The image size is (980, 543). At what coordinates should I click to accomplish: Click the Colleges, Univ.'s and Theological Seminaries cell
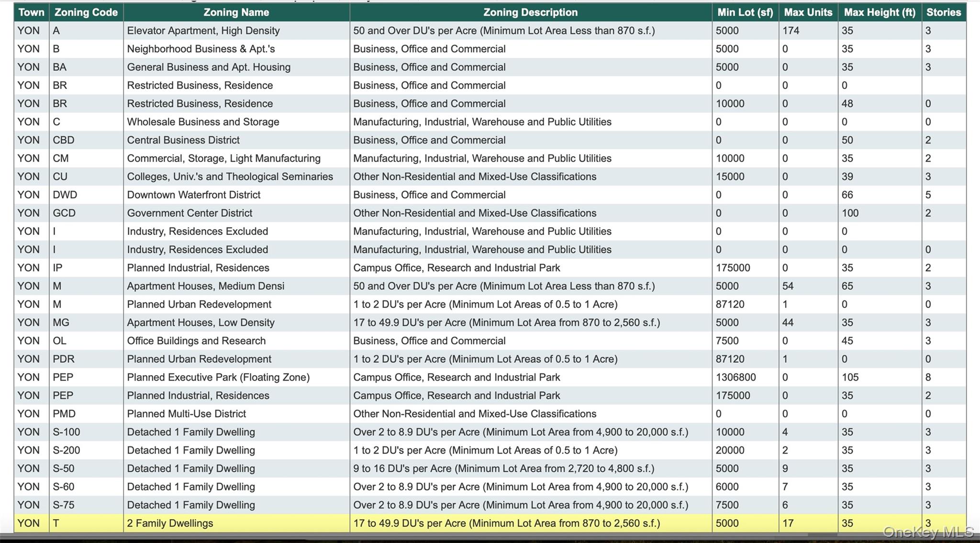(x=230, y=177)
